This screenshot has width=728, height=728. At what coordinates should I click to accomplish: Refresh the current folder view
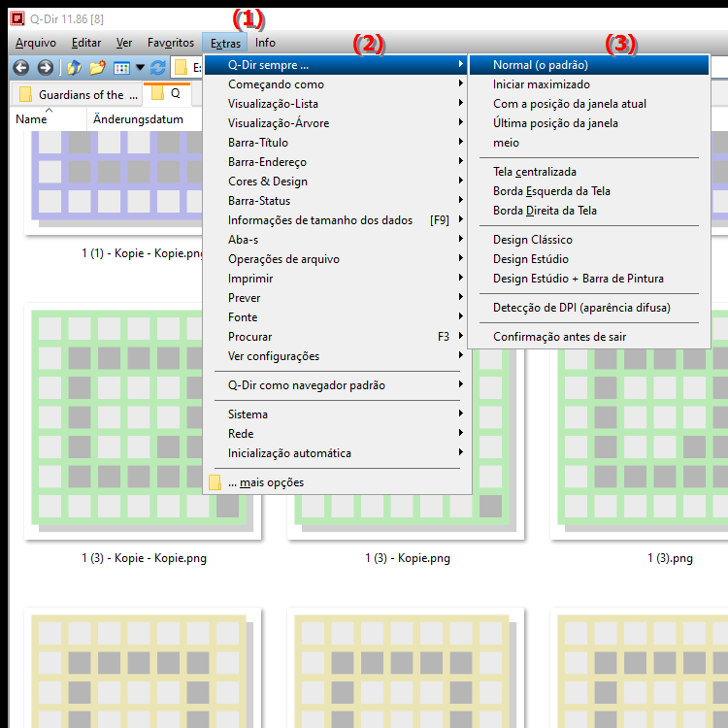click(157, 68)
